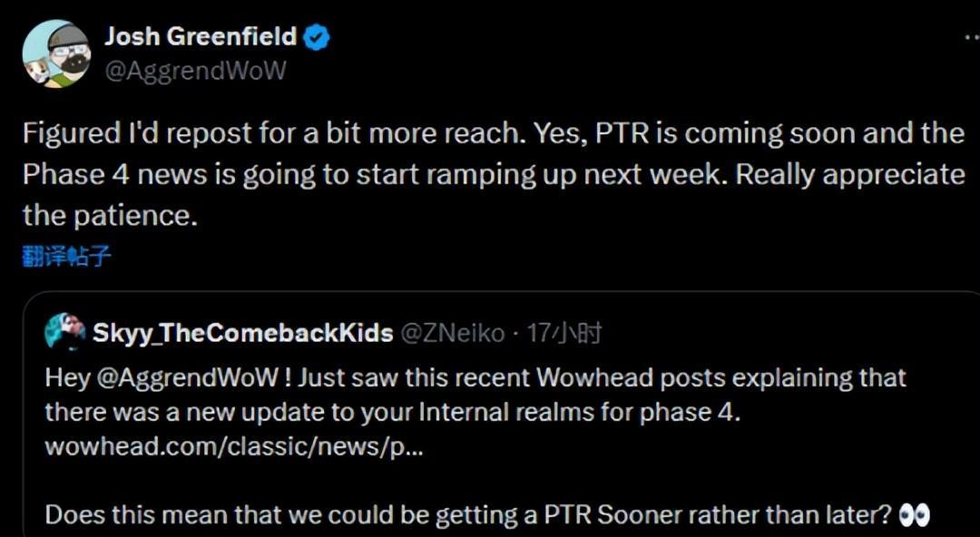Click the @ZNeiko handle
This screenshot has width=980, height=537.
click(452, 333)
